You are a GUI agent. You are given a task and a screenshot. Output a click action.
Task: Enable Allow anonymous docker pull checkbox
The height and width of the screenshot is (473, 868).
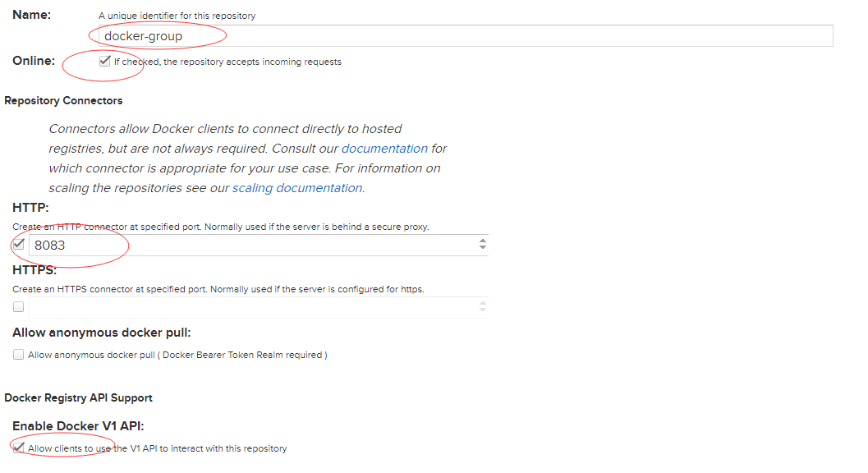(x=19, y=355)
